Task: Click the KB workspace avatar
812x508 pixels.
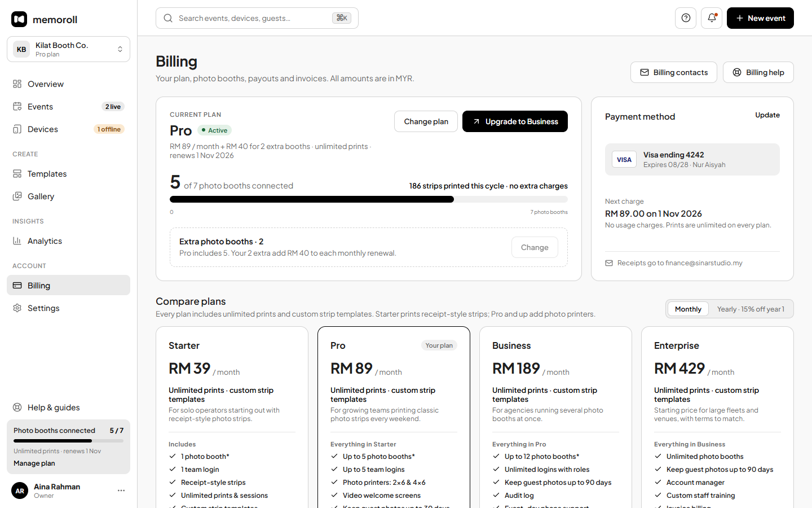Action: coord(21,49)
